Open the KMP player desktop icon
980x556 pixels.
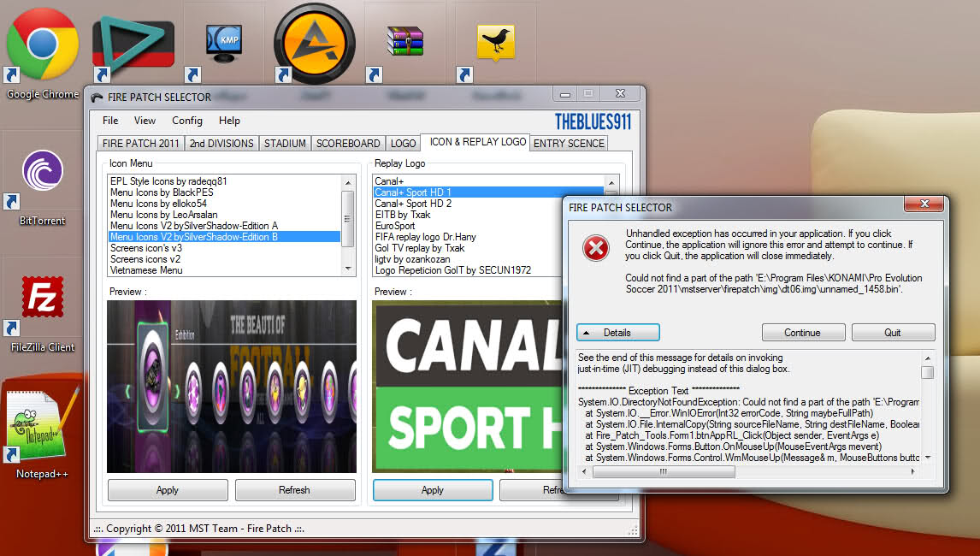point(224,43)
